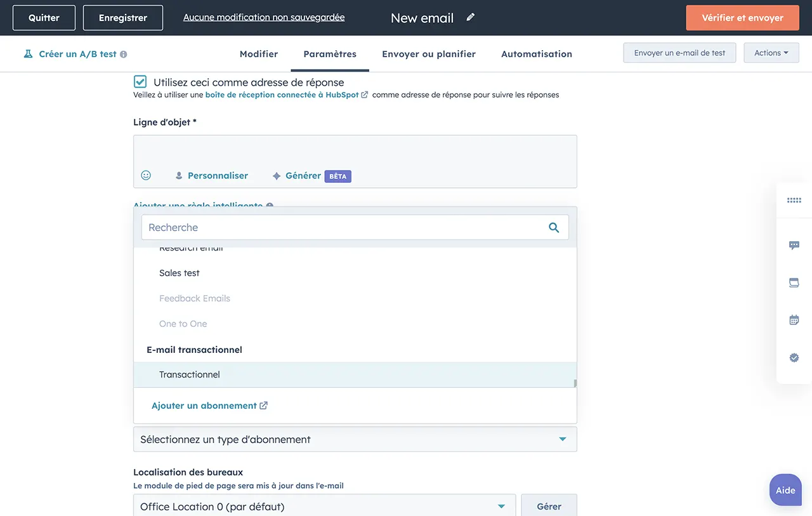The height and width of the screenshot is (516, 812).
Task: Click the Recherche search field
Action: point(343,227)
